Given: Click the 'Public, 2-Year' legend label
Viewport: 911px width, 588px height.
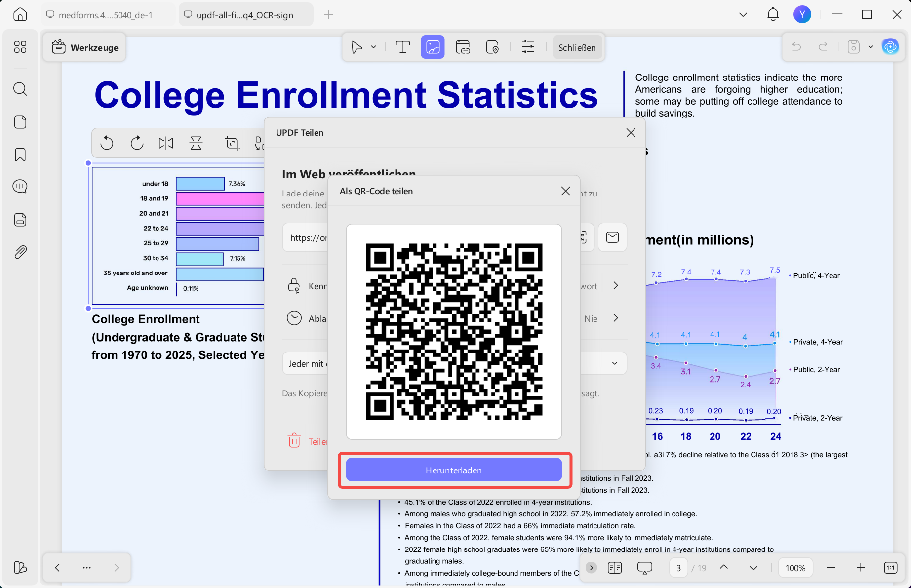Looking at the screenshot, I should [816, 369].
